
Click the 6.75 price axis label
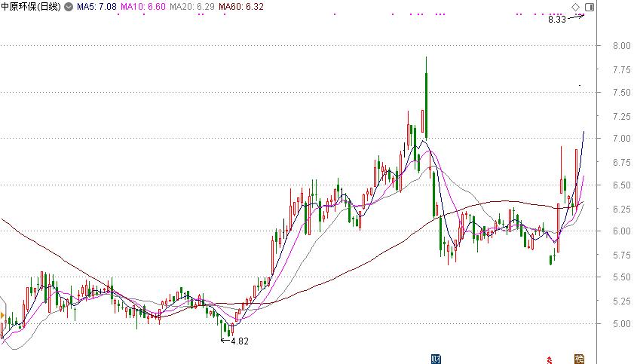pyautogui.click(x=621, y=163)
